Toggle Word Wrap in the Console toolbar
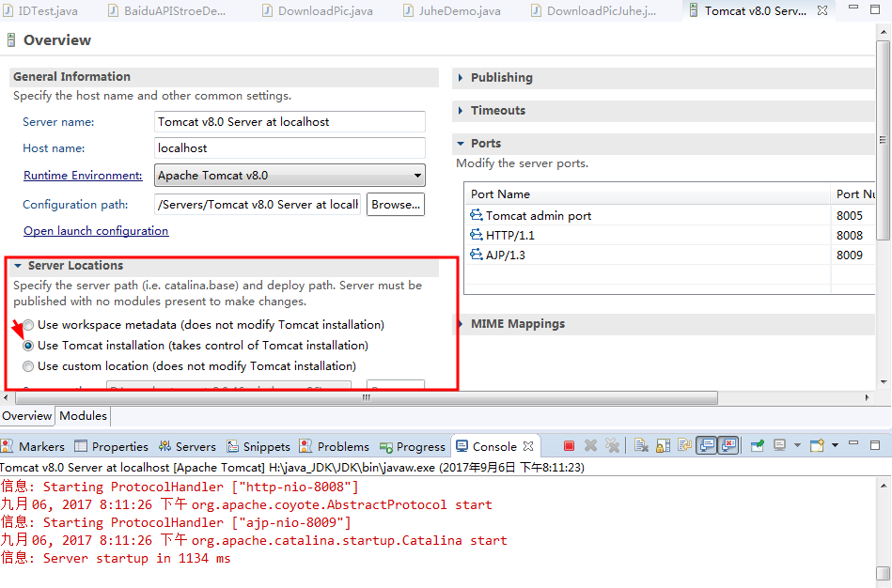Viewport: 892px width, 588px height. [684, 446]
